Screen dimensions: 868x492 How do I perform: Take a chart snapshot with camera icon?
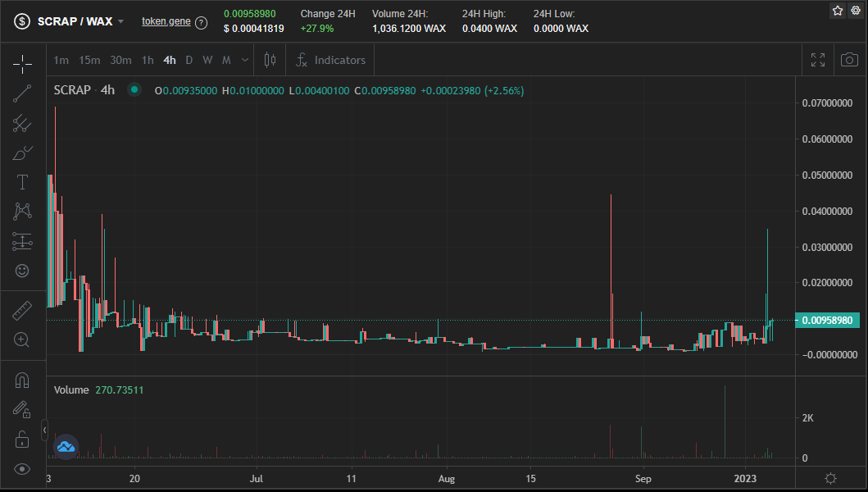pos(849,60)
